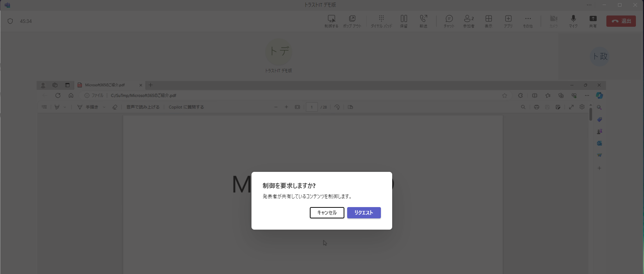
Task: Open the title bar ellipsis settings menu
Action: (589, 5)
